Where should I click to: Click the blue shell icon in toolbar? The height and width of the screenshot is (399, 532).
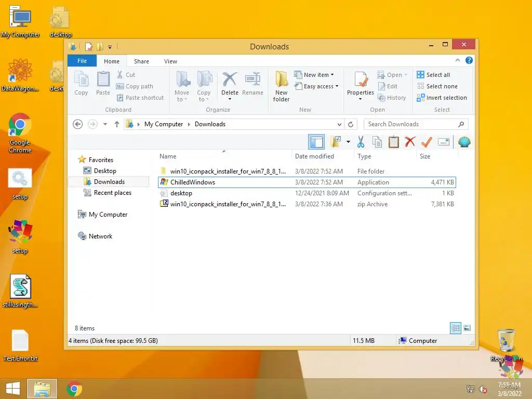click(x=464, y=142)
